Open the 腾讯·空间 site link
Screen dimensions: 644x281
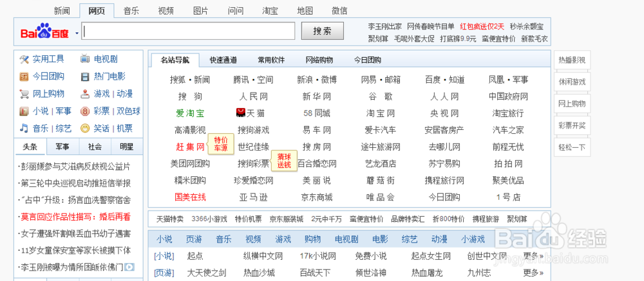tap(253, 80)
